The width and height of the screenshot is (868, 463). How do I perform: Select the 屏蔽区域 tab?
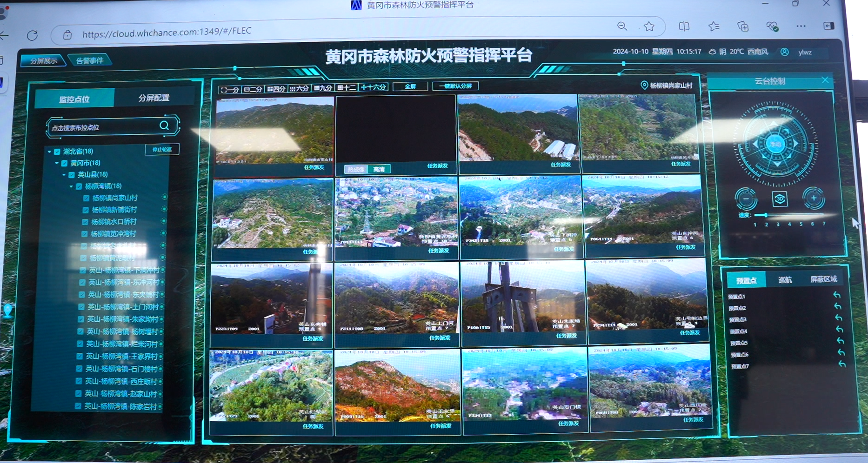(823, 279)
